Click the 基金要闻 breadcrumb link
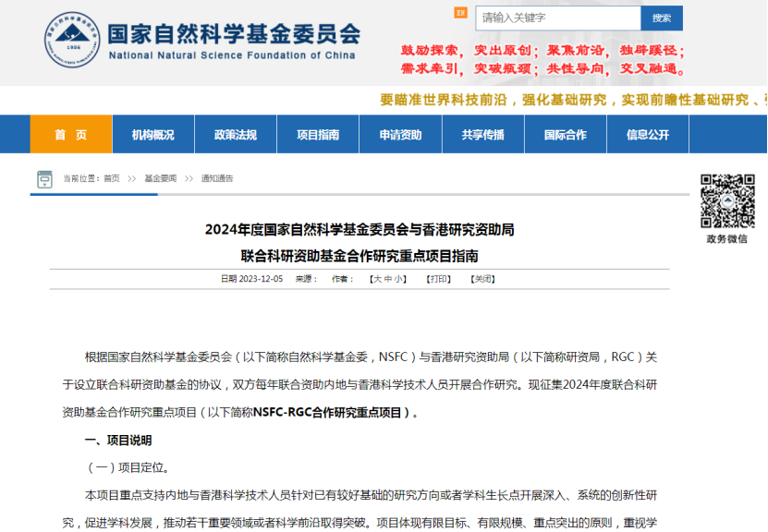Image resolution: width=768 pixels, height=532 pixels. click(160, 178)
